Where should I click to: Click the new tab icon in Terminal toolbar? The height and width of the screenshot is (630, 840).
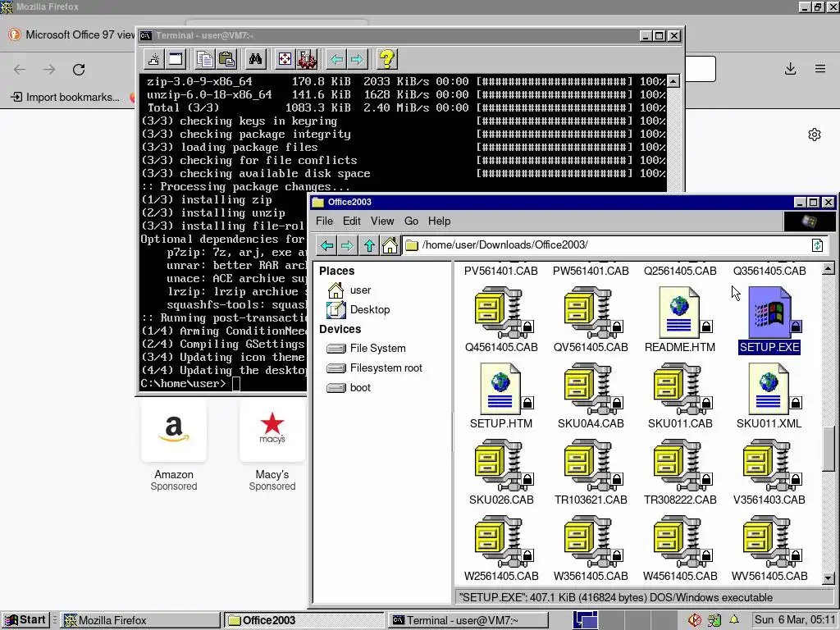(153, 59)
